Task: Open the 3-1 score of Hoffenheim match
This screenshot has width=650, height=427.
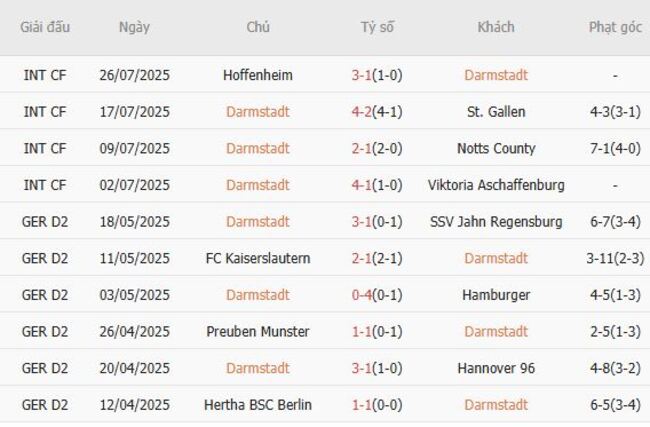Action: (x=364, y=75)
